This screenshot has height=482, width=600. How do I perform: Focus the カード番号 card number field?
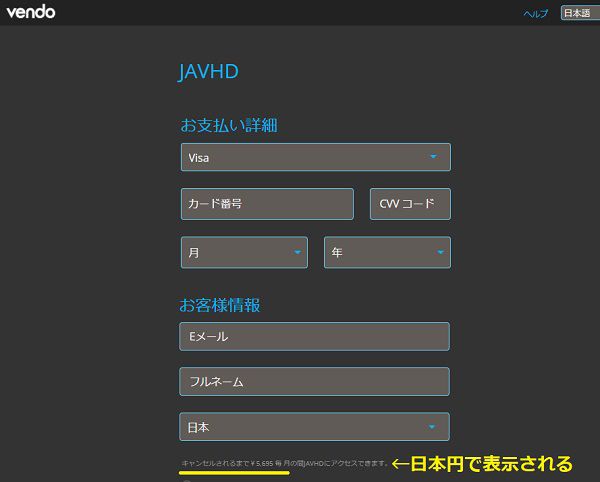coord(267,204)
